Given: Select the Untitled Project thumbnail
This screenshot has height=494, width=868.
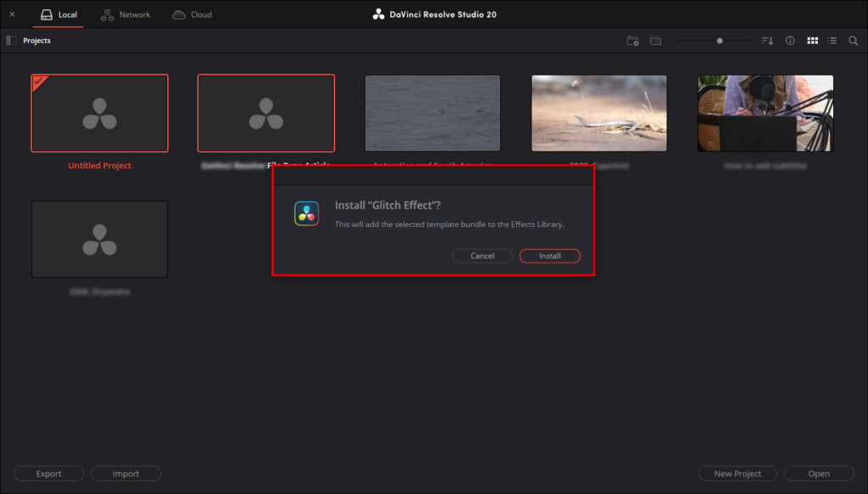Looking at the screenshot, I should (x=100, y=113).
